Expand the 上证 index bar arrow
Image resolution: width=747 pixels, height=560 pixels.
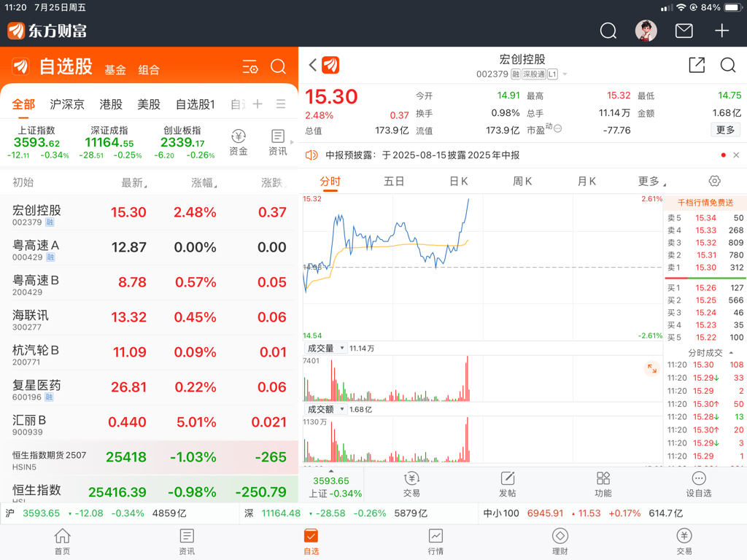(331, 472)
